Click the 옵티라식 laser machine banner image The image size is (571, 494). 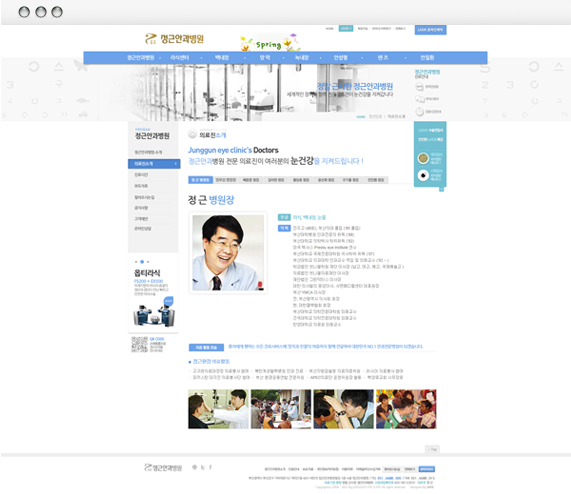click(x=154, y=312)
